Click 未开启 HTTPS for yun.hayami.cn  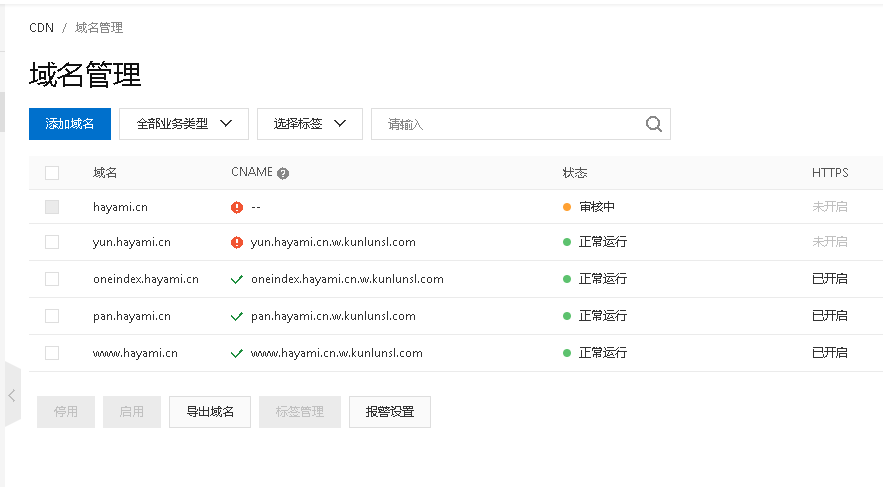click(830, 242)
